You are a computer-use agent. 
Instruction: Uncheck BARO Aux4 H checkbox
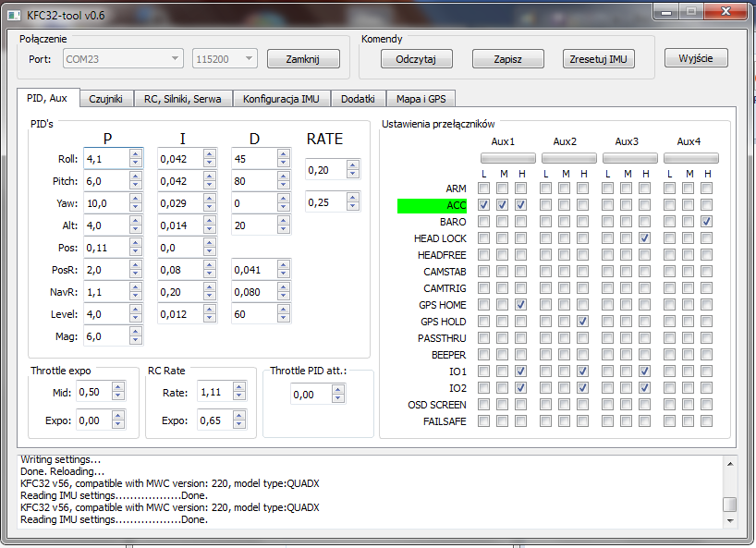706,222
